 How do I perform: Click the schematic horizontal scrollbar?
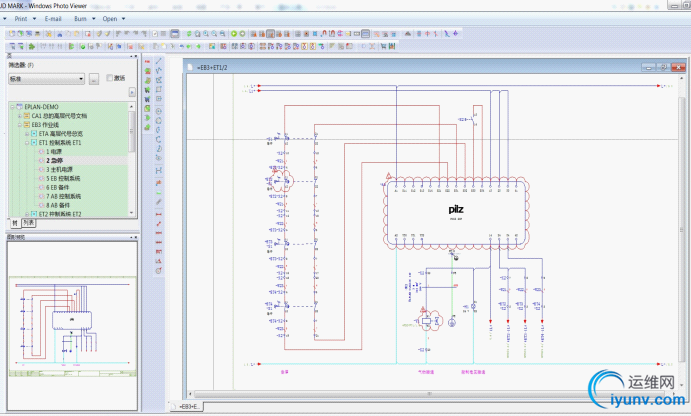tap(430, 394)
